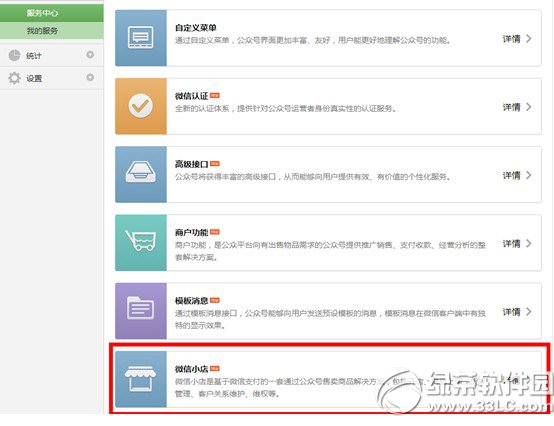554x426 pixels.
Task: Open 详情 link for 微信认证
Action: click(517, 107)
